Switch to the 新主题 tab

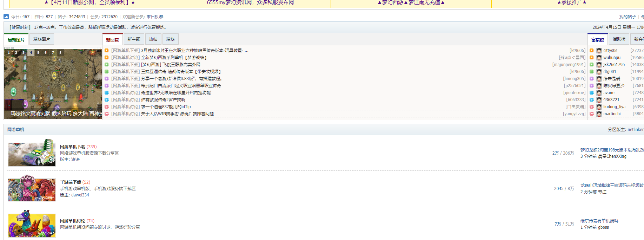click(x=134, y=39)
